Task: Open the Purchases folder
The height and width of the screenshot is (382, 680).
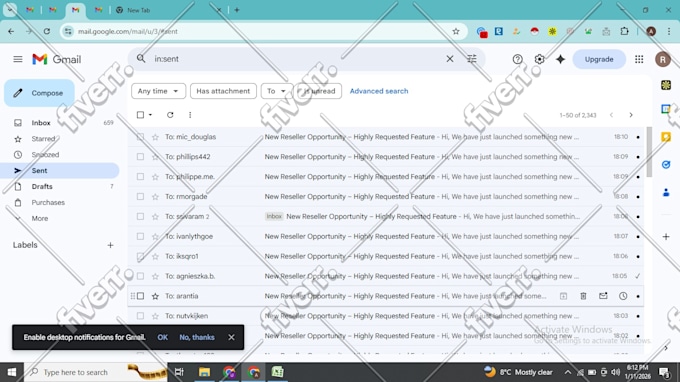Action: coord(48,203)
